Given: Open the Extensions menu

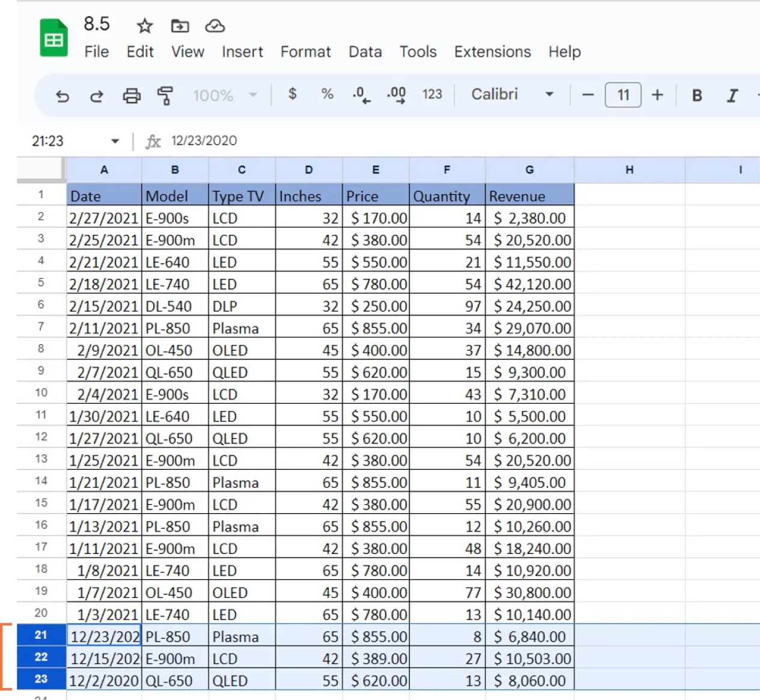Looking at the screenshot, I should pyautogui.click(x=492, y=52).
